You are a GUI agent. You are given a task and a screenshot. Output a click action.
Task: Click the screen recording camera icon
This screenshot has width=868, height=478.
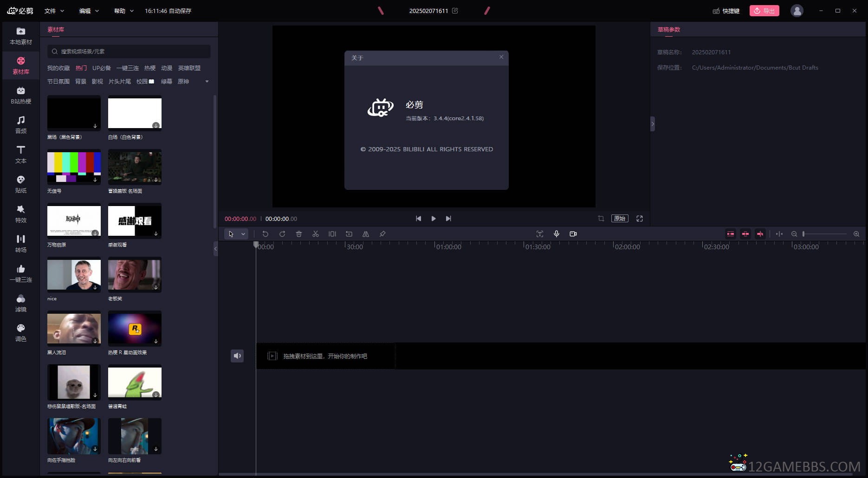(573, 234)
